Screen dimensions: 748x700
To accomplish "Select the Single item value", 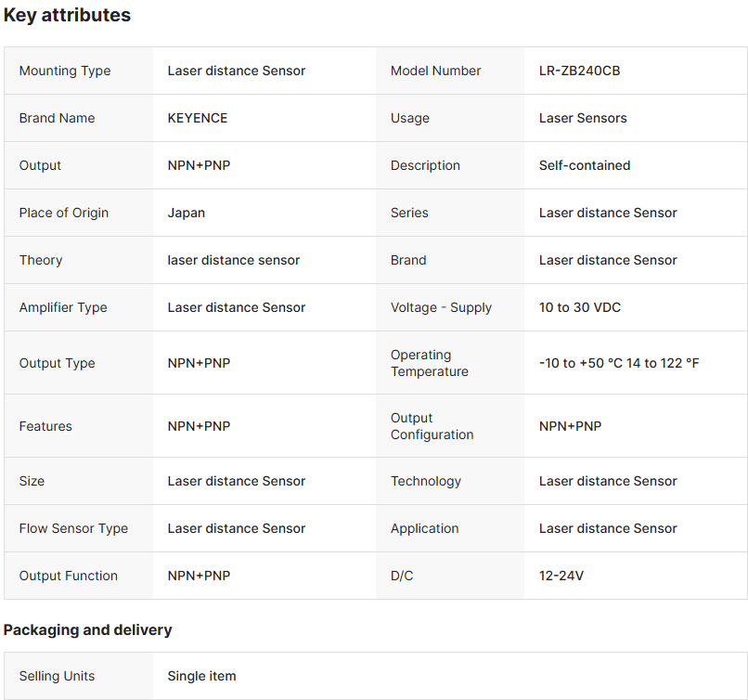I will [x=201, y=676].
